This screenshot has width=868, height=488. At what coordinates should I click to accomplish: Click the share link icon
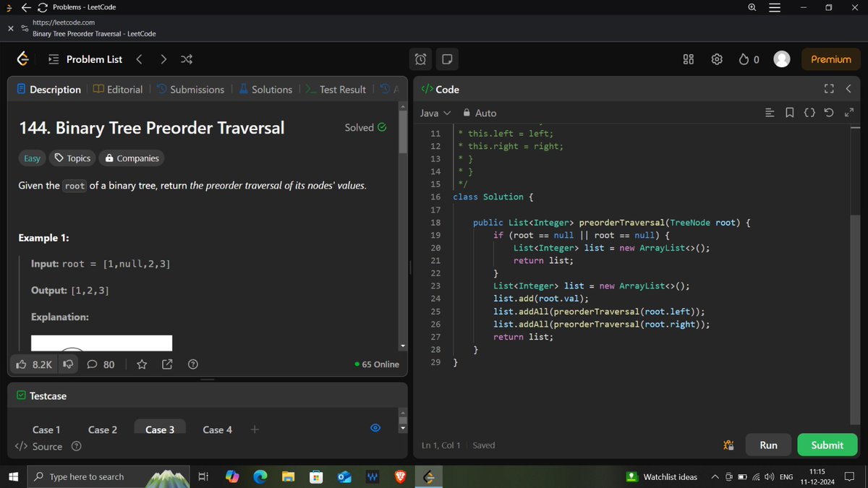click(167, 364)
